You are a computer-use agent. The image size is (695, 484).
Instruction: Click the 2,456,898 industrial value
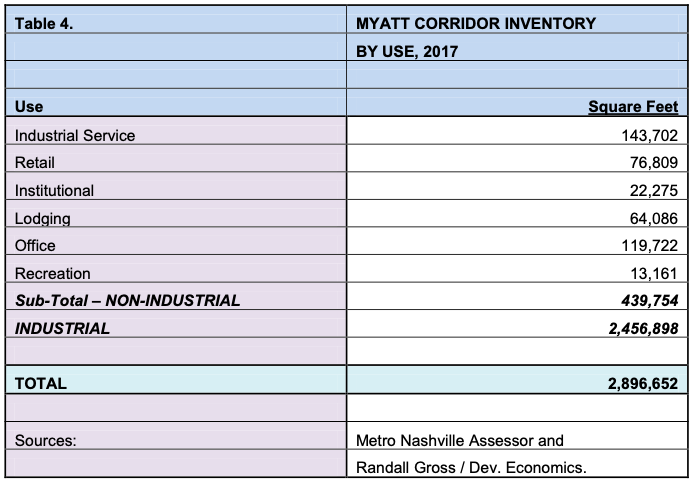(643, 328)
